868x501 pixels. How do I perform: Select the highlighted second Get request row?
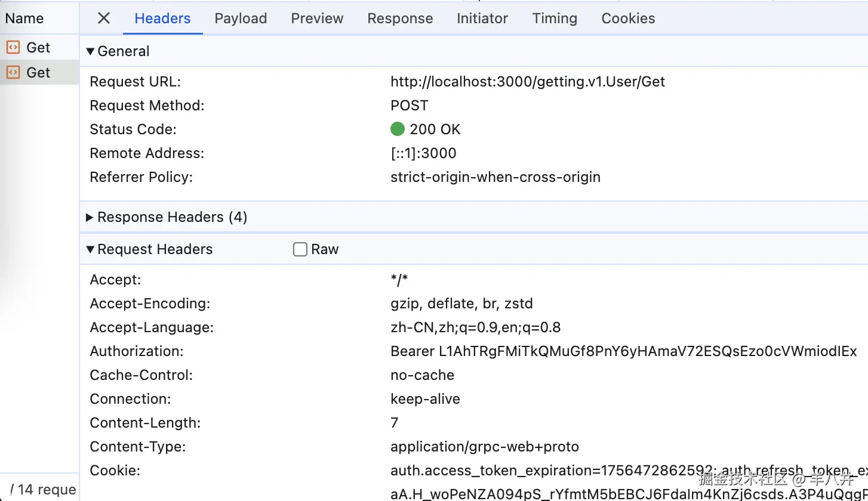coord(39,72)
